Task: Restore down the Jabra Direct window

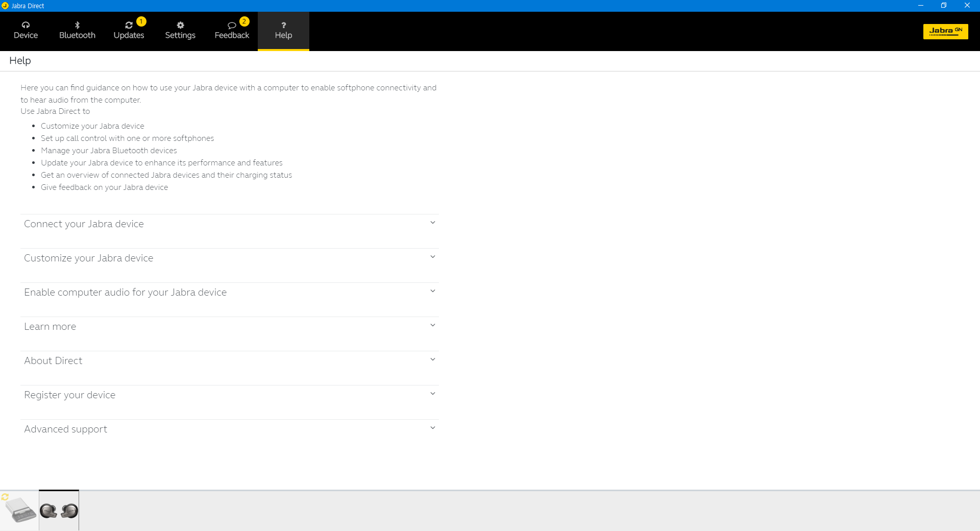Action: tap(944, 6)
